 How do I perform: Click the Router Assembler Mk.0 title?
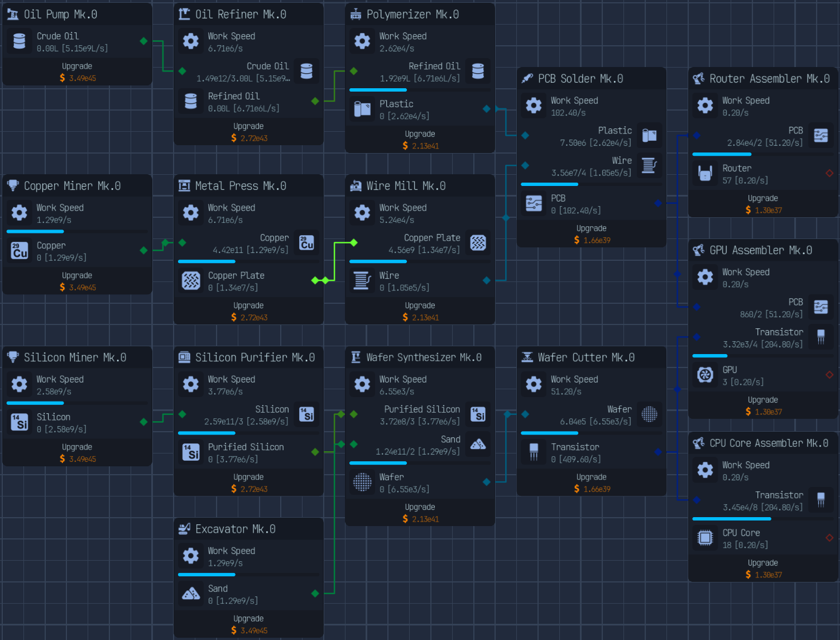pos(770,79)
